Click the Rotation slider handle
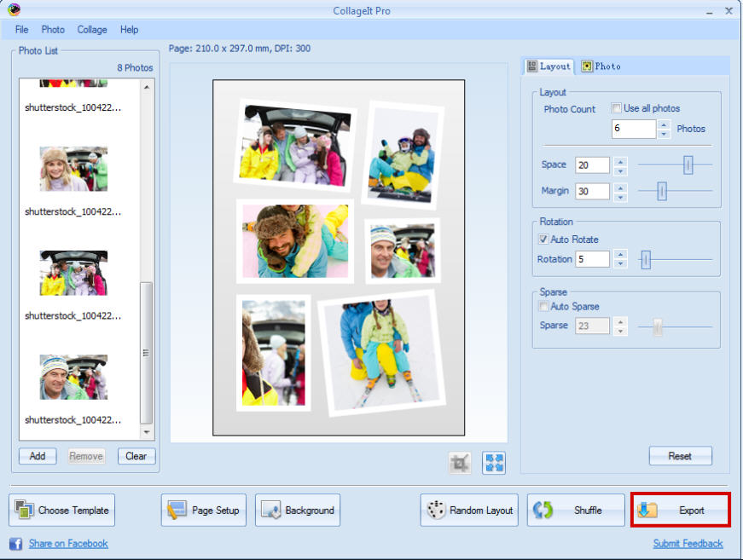This screenshot has height=560, width=743. (646, 259)
